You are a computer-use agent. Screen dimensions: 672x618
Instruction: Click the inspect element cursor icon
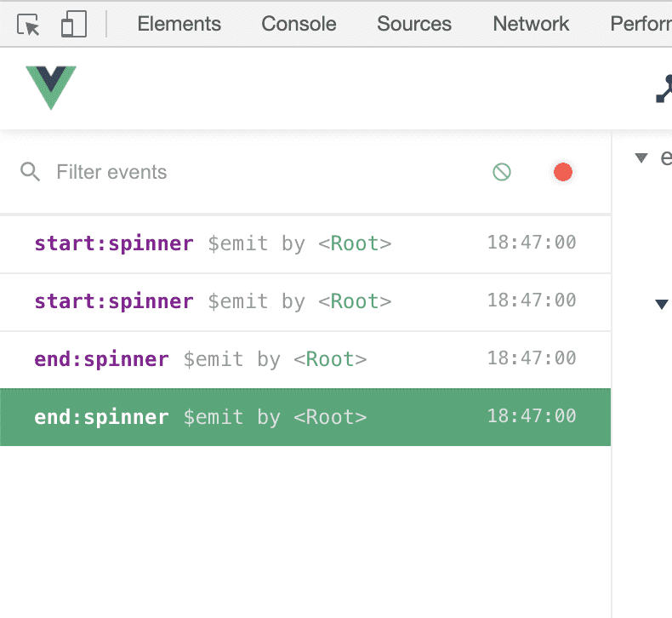(29, 25)
